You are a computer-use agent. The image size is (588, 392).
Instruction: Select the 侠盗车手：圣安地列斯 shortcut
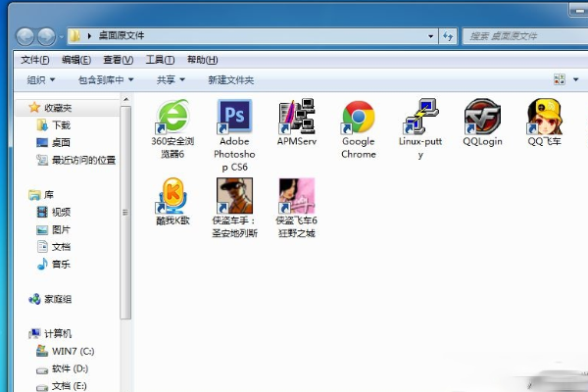coord(234,208)
